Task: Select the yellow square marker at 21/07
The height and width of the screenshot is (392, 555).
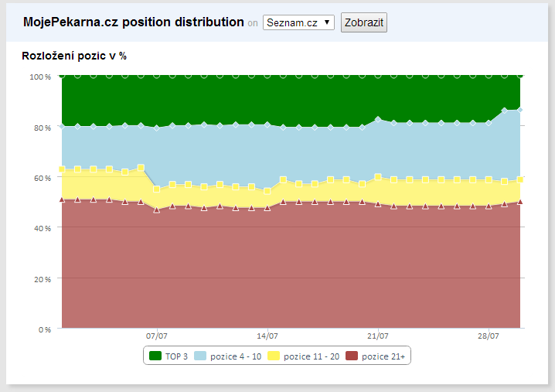Action: 378,177
